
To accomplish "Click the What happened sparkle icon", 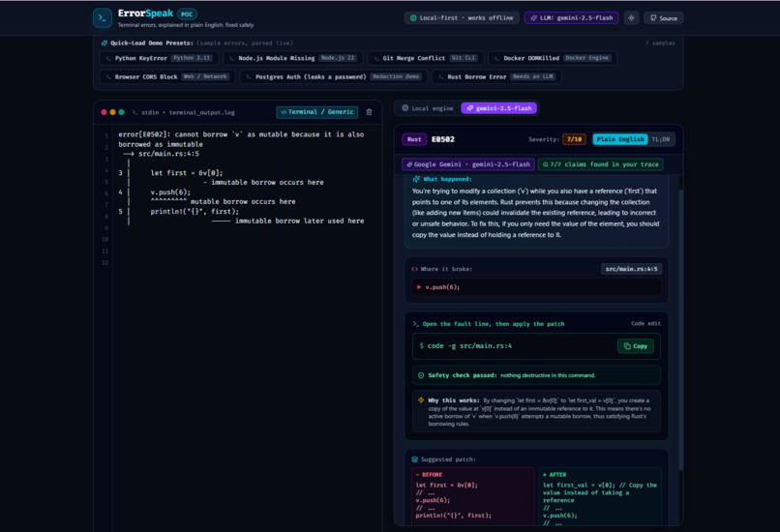I will 416,179.
